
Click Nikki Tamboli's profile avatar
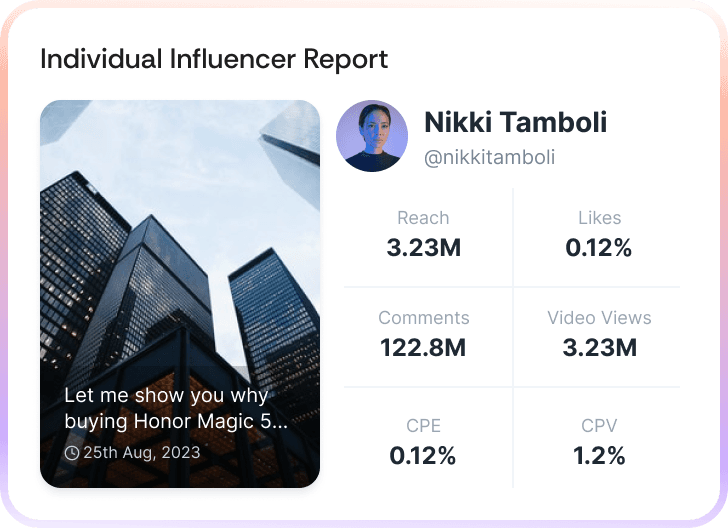372,136
